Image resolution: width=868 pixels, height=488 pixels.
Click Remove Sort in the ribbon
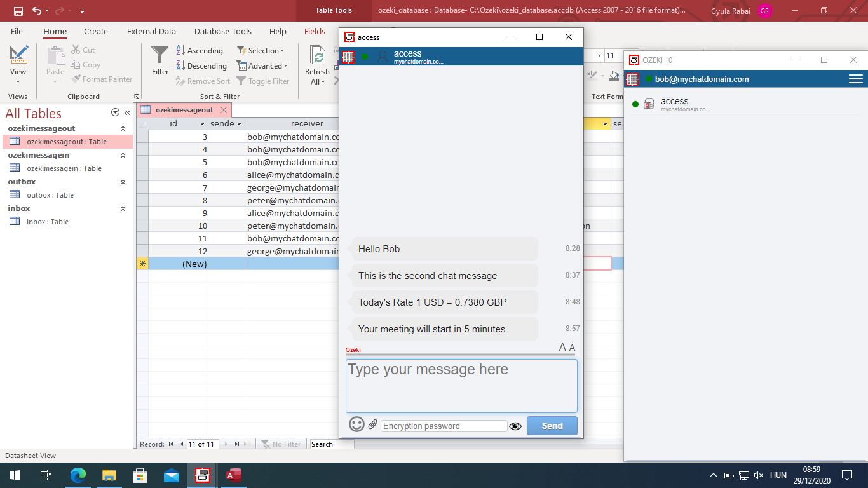[207, 81]
